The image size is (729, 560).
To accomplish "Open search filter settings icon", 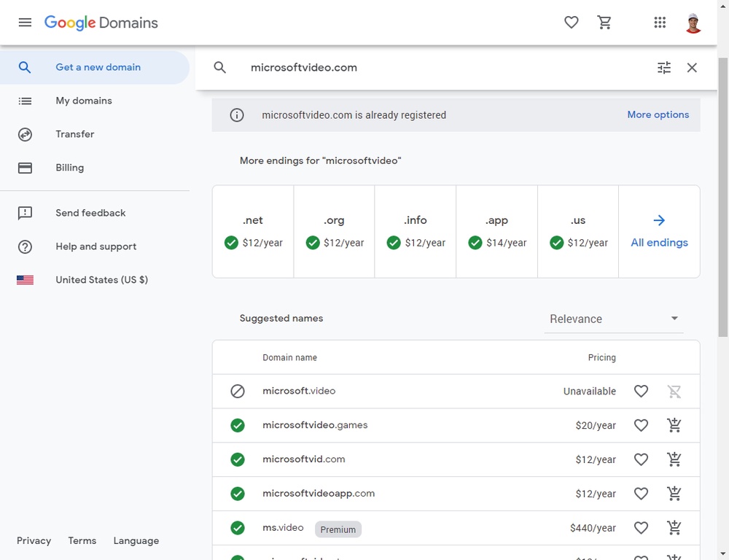I will click(664, 68).
